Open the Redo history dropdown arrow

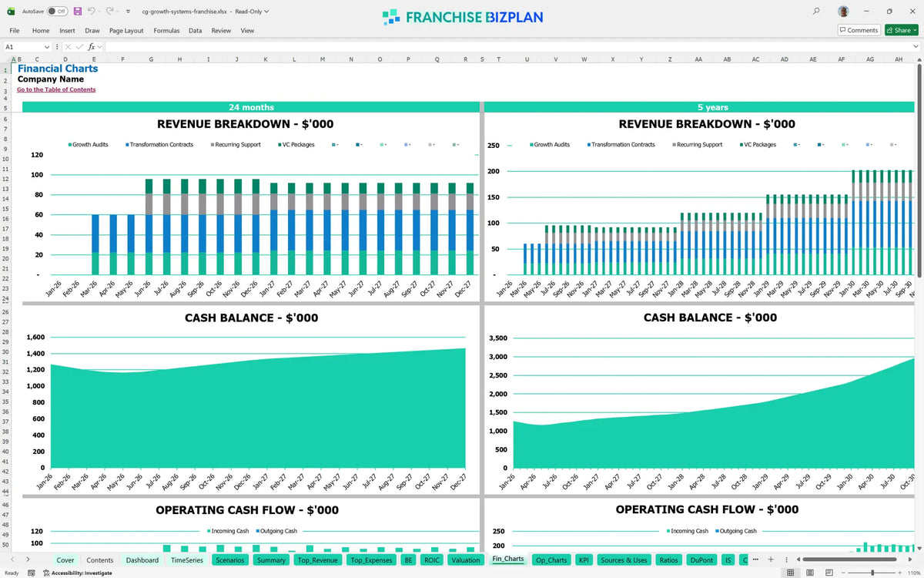click(x=119, y=12)
